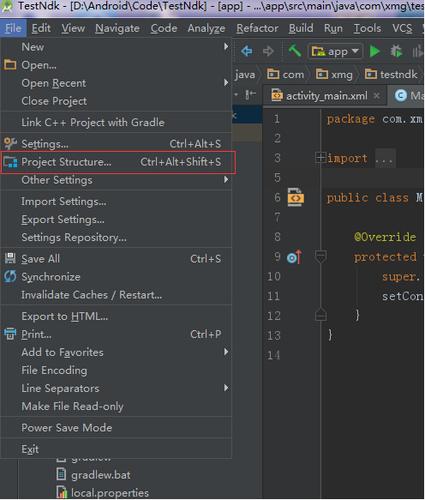Image resolution: width=425 pixels, height=500 pixels.
Task: Click the Forward navigation arrow
Action: pyautogui.click(x=268, y=51)
